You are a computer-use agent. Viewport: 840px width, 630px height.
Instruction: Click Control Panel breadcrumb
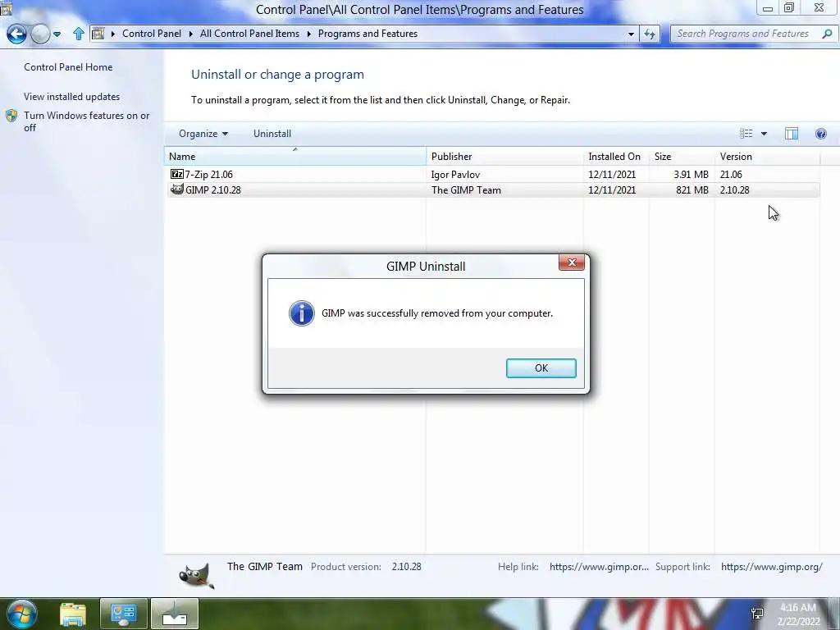click(x=152, y=33)
